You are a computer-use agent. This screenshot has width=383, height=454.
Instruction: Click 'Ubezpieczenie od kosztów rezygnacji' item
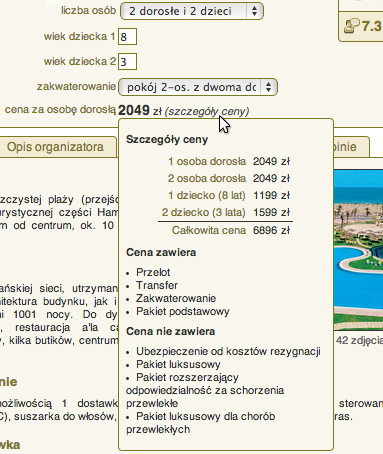pyautogui.click(x=228, y=351)
